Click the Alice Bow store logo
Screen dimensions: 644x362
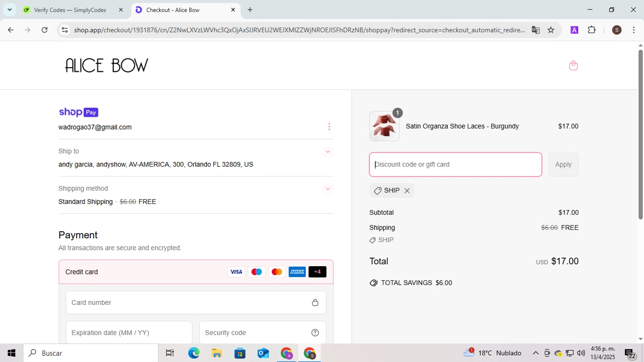(x=106, y=65)
